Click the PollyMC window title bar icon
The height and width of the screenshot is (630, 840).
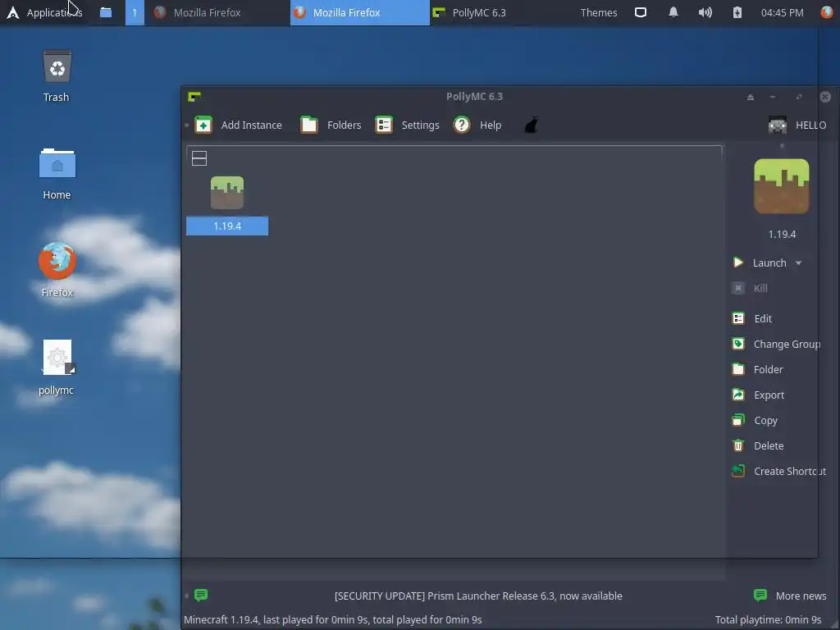click(x=194, y=97)
